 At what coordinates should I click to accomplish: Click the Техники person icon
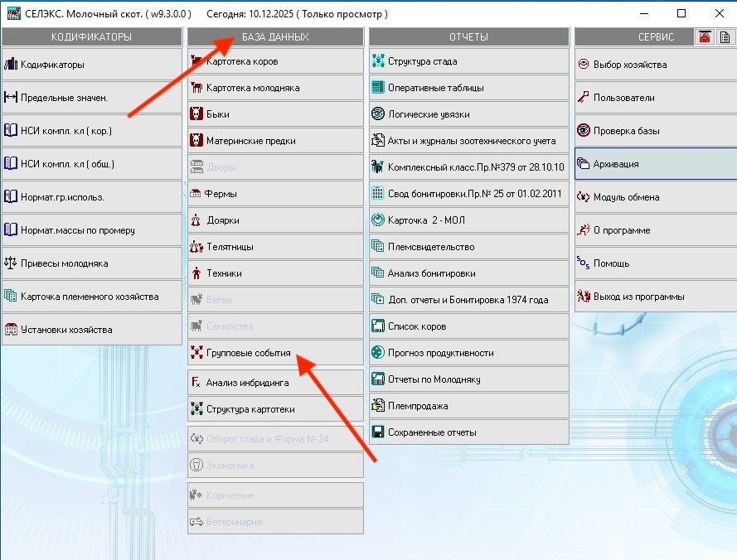click(196, 273)
